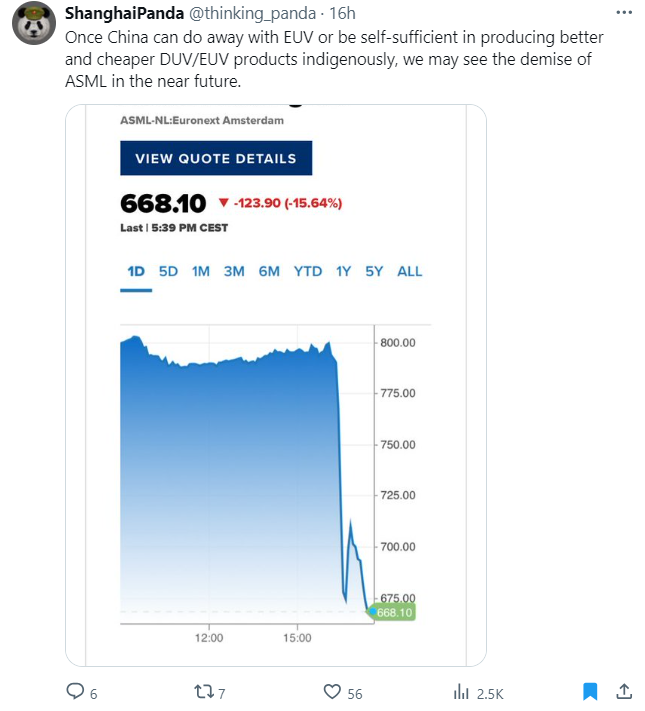Screen dimensions: 645x711
Task: Open ShanghaiPanda's panda avatar
Action: [34, 23]
